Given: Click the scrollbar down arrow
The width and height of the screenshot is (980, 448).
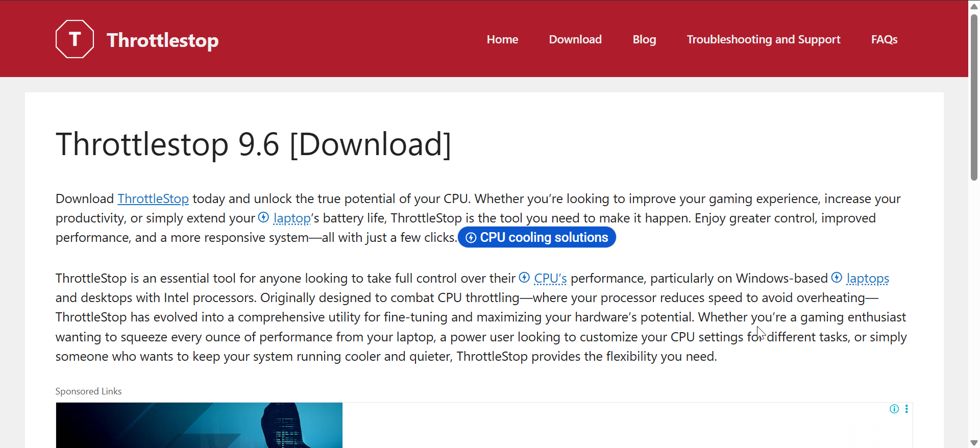Looking at the screenshot, I should (x=974, y=442).
